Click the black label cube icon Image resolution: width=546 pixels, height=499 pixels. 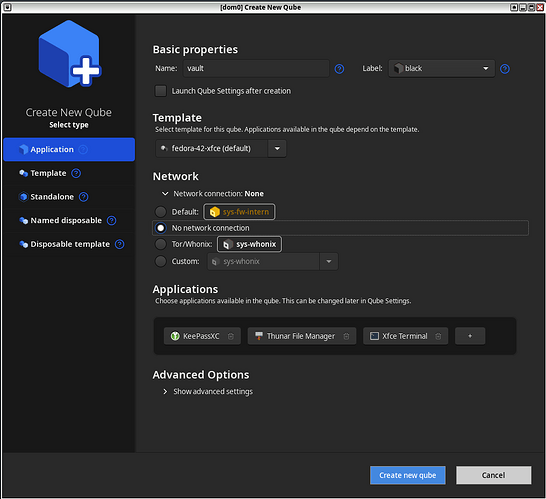(398, 69)
